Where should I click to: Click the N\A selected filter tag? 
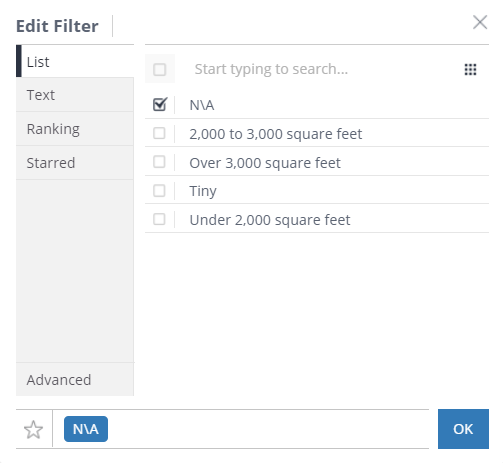(x=86, y=429)
